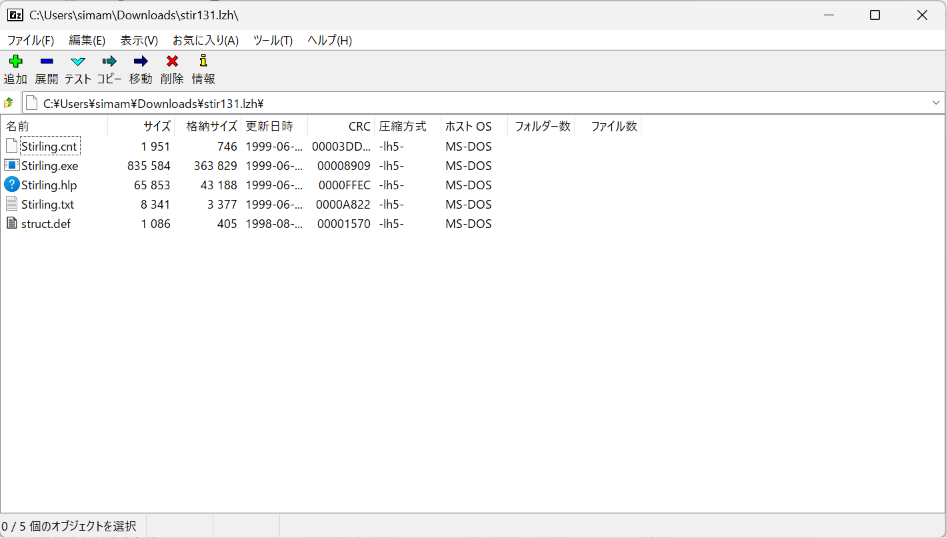Click MS-DOS in the Stirling.exe row
Image resolution: width=947 pixels, height=538 pixels.
[469, 165]
